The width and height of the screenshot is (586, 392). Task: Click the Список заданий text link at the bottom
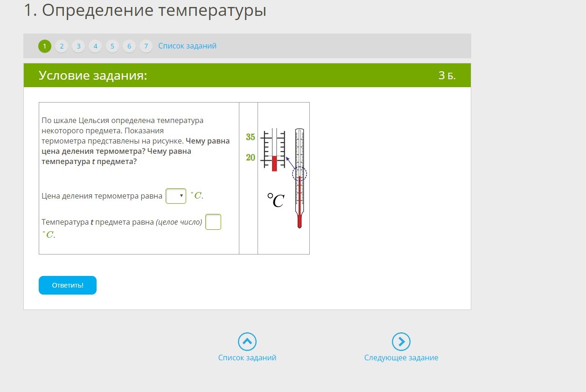pos(247,358)
